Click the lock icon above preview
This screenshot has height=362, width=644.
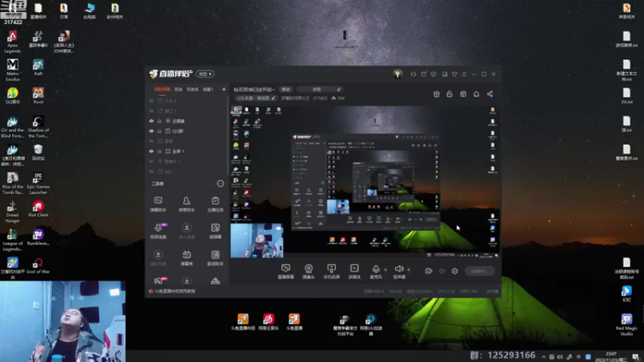click(x=449, y=94)
